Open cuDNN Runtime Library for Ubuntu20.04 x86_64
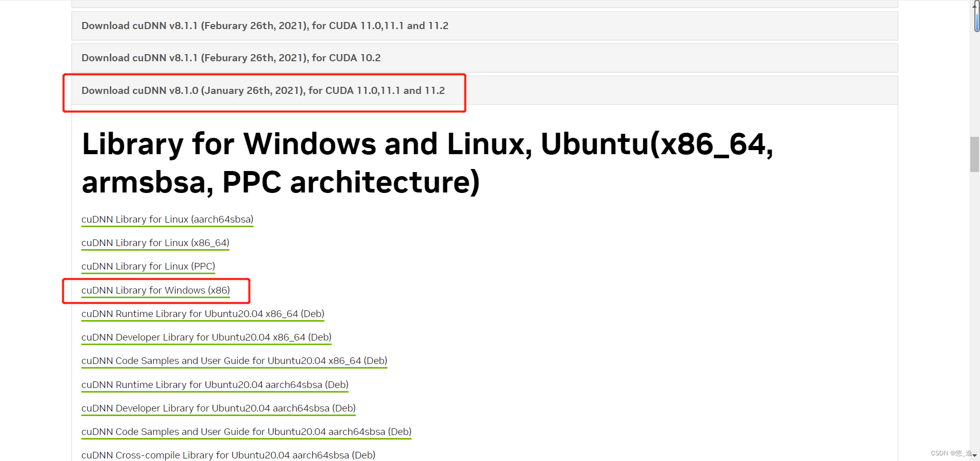This screenshot has width=980, height=461. [x=203, y=313]
